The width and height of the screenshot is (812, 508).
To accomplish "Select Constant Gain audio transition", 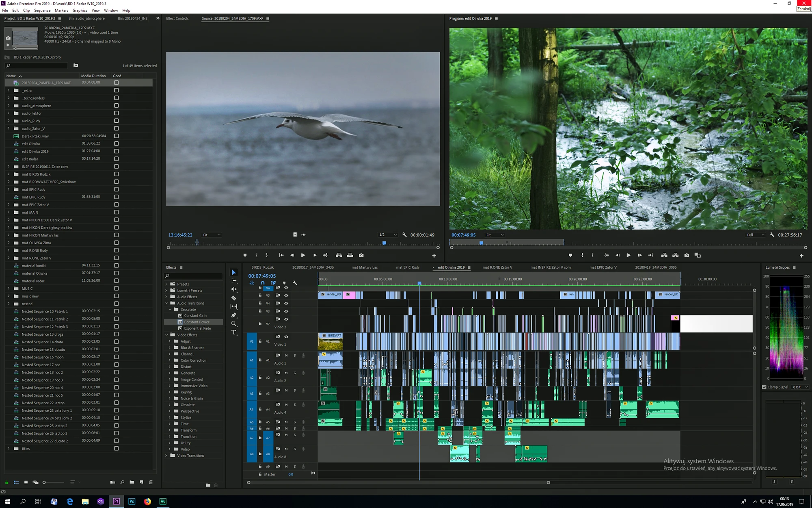I will click(x=195, y=316).
